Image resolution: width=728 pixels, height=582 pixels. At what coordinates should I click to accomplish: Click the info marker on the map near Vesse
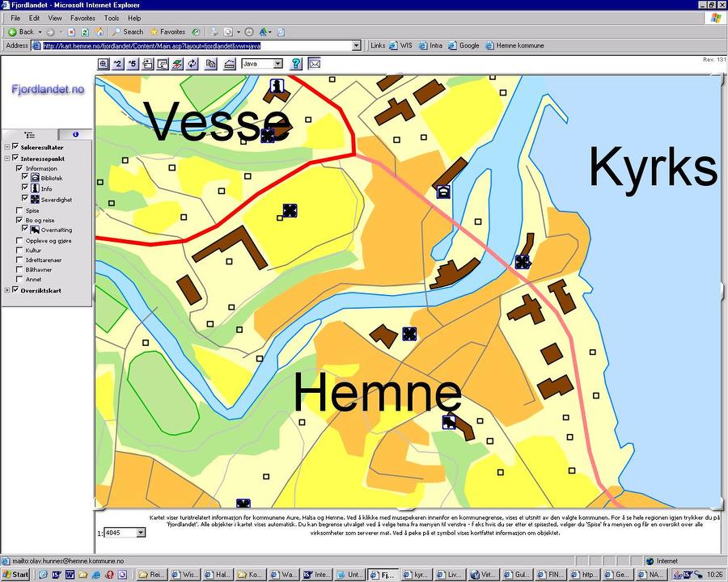[277, 86]
